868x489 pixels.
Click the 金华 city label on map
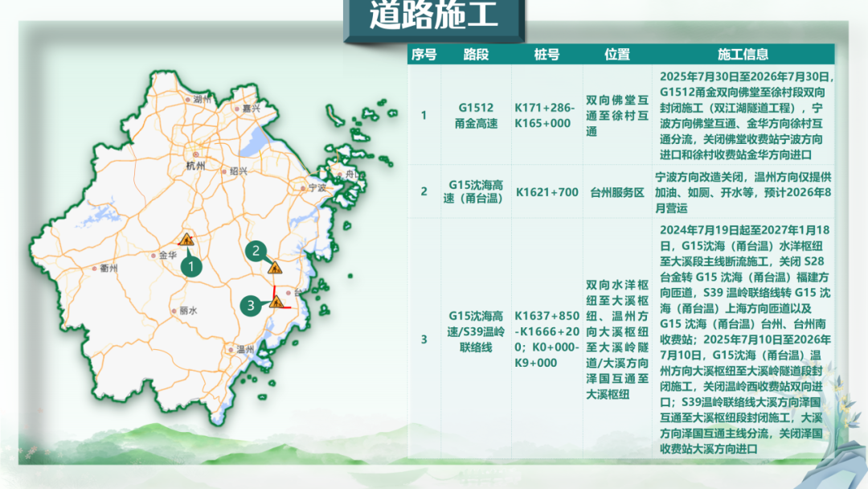(167, 255)
